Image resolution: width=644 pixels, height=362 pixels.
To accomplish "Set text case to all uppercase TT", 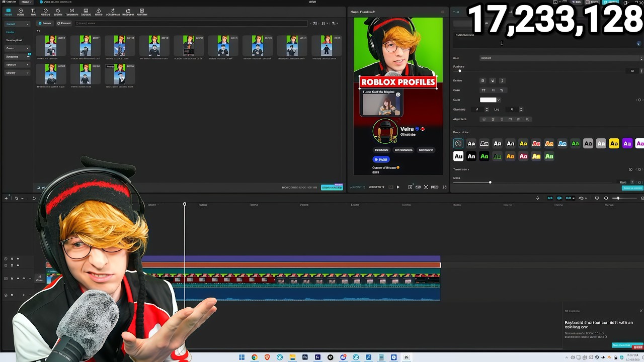I will coord(484,90).
